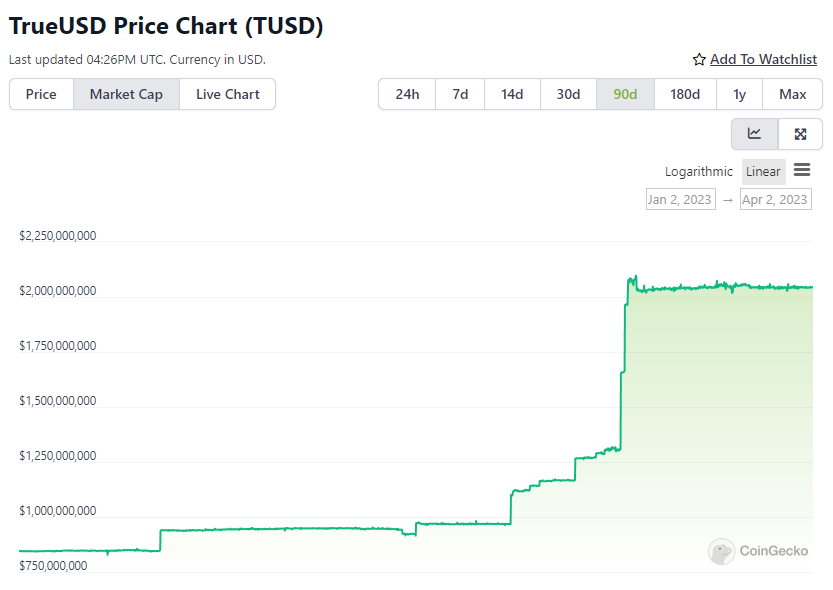833x590 pixels.
Task: Click the $1,000,000,000 axis label
Action: [x=58, y=511]
